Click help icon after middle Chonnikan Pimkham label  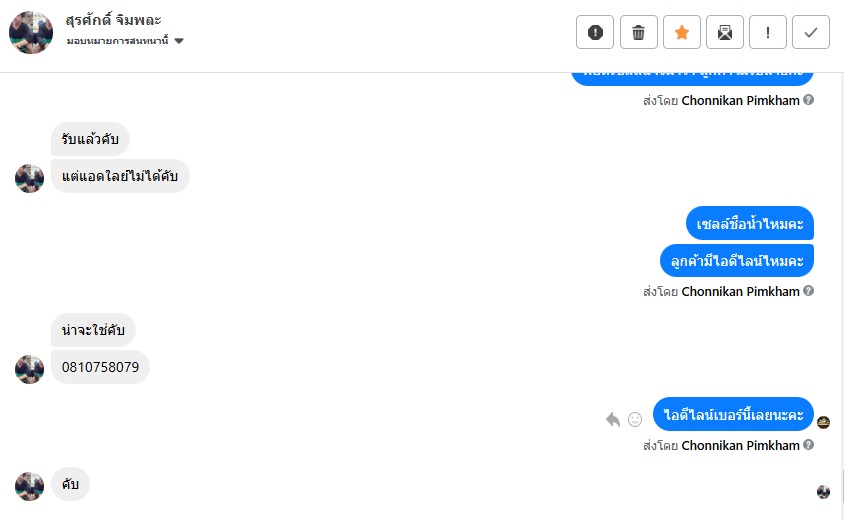pos(808,291)
